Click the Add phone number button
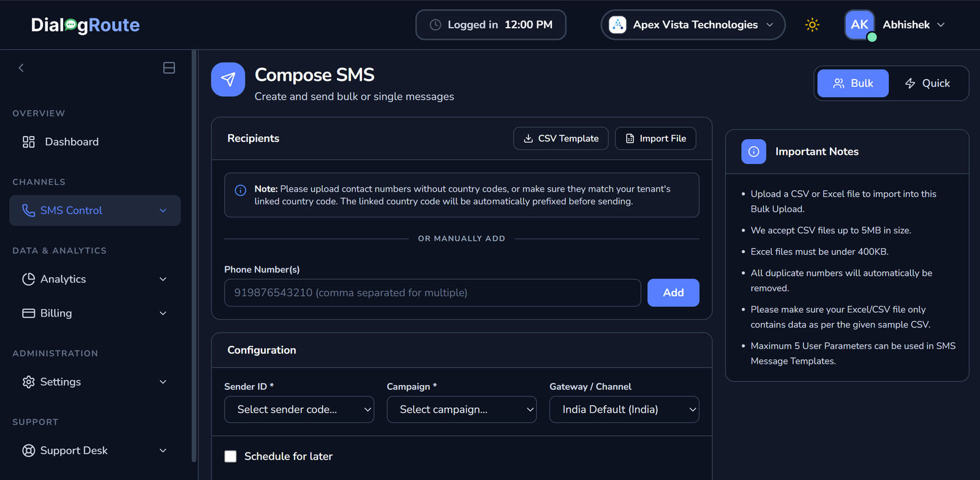The width and height of the screenshot is (980, 480). [x=673, y=293]
